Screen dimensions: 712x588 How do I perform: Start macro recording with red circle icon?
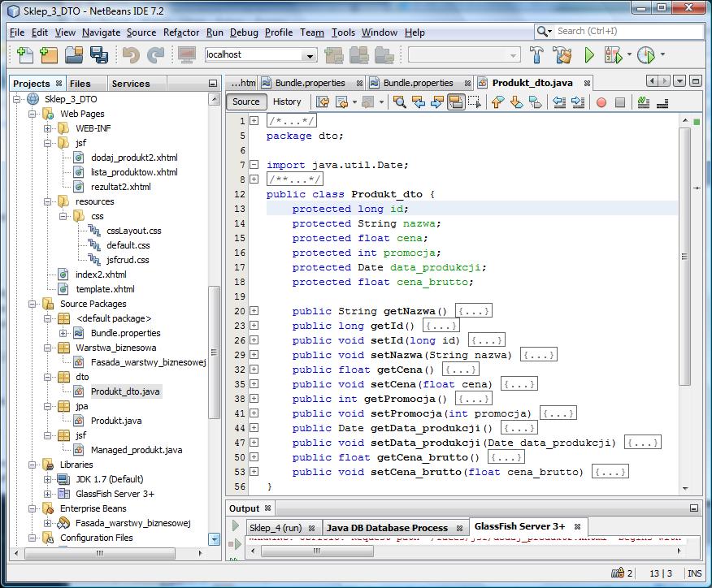(601, 102)
